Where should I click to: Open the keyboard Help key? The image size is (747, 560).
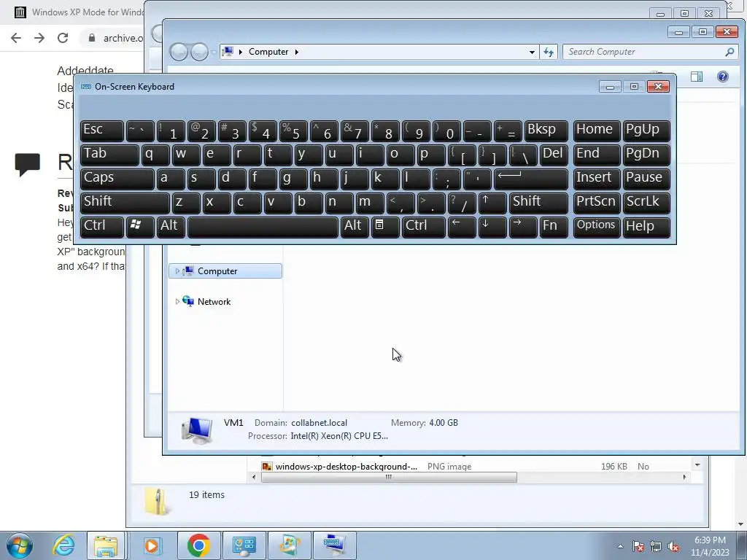[x=646, y=227]
